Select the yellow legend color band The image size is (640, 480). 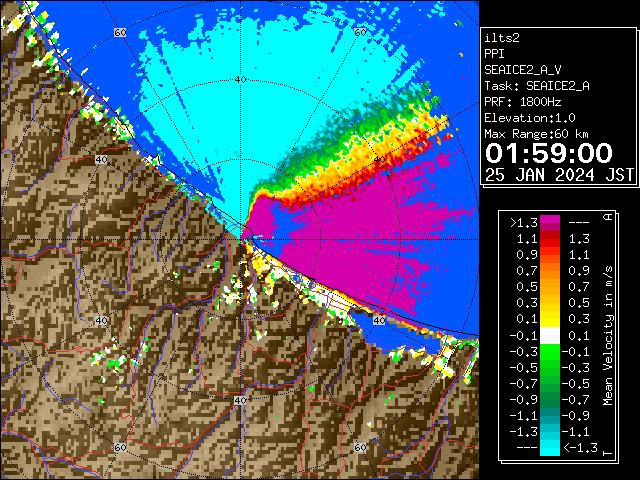(x=550, y=319)
